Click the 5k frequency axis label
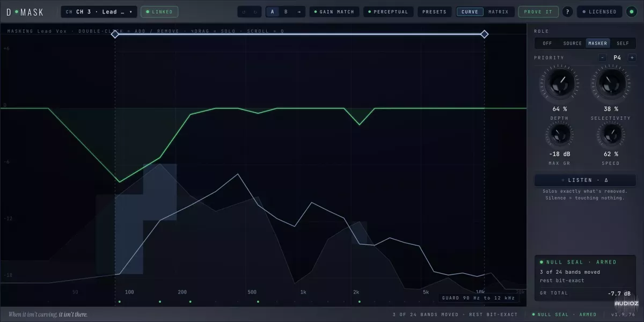644x322 pixels. pyautogui.click(x=426, y=292)
